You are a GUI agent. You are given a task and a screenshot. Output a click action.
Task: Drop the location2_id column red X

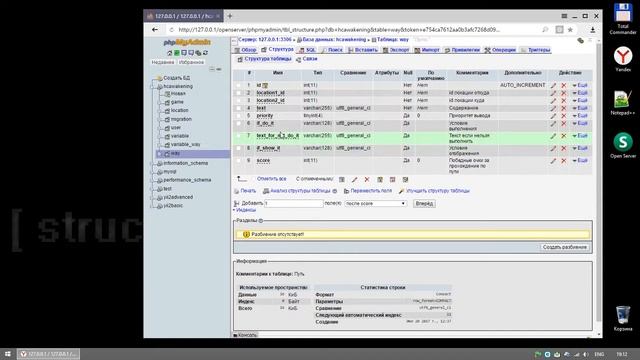(564, 100)
